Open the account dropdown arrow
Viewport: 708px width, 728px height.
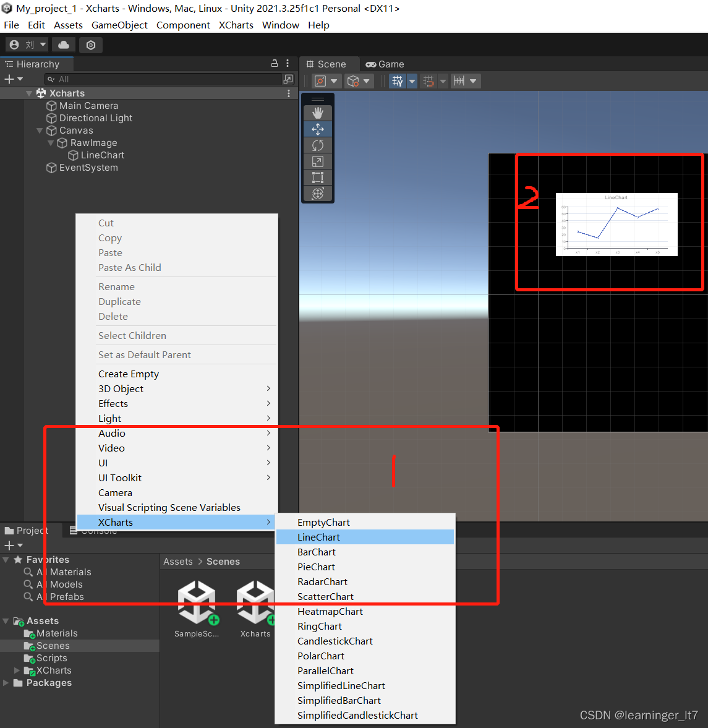(43, 45)
